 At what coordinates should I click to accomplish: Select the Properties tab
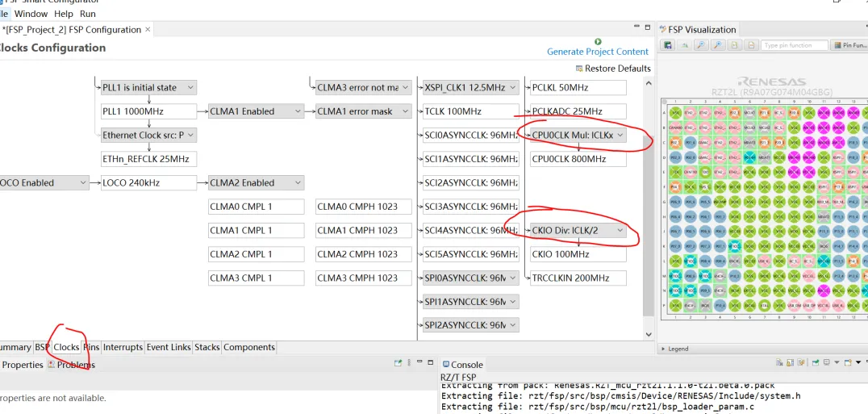[x=22, y=365]
